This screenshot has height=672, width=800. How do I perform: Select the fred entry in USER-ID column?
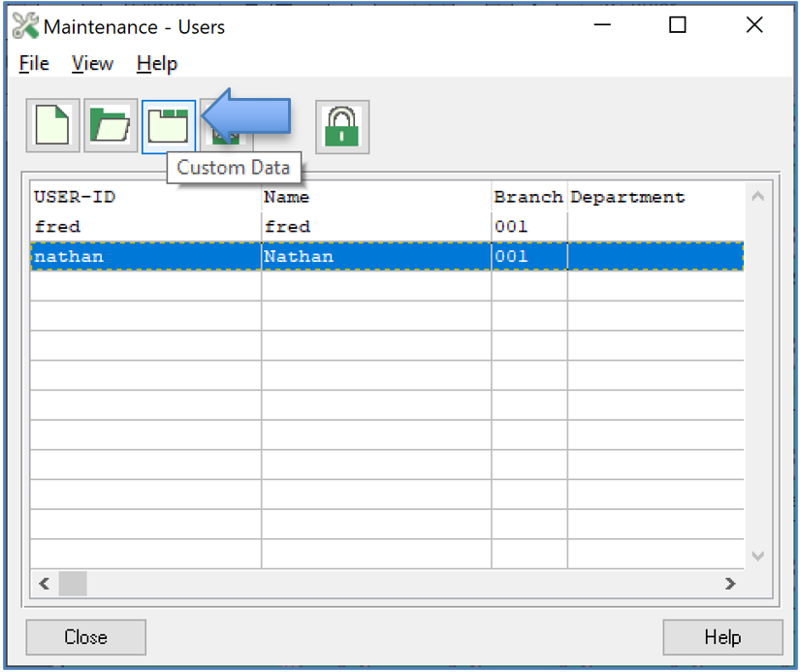[58, 227]
